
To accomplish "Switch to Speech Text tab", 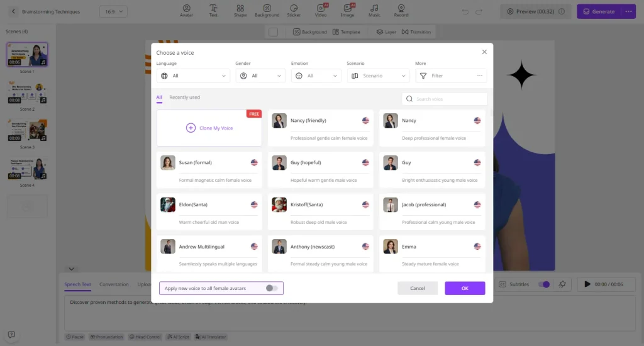I will point(77,284).
